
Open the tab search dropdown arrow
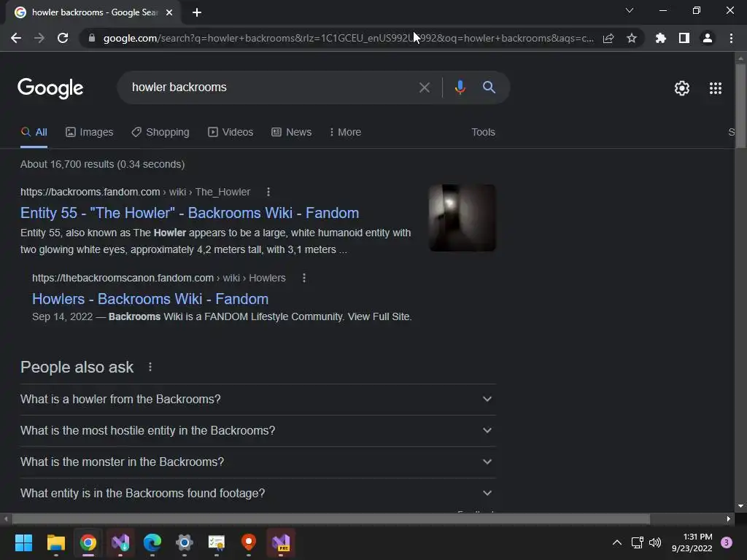(630, 10)
